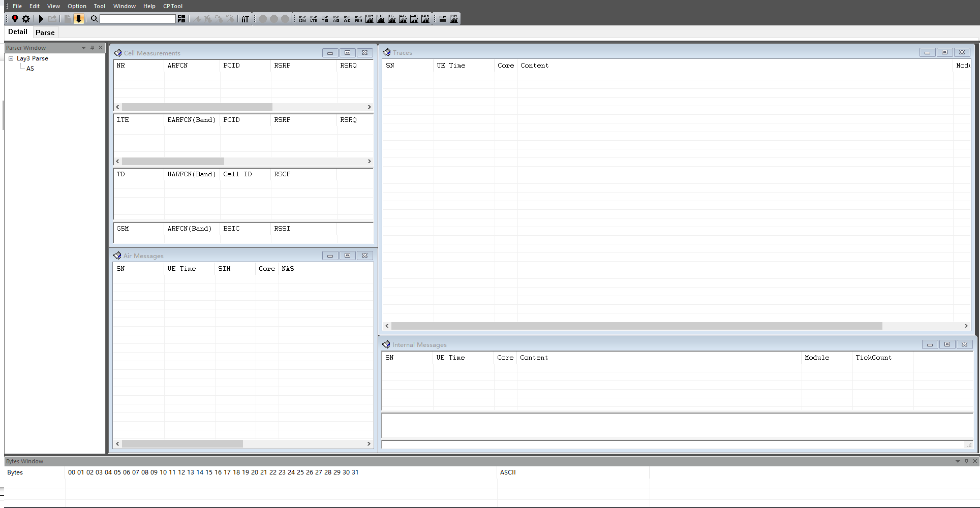The image size is (980, 508).
Task: Switch to the Parse tab
Action: coord(45,33)
